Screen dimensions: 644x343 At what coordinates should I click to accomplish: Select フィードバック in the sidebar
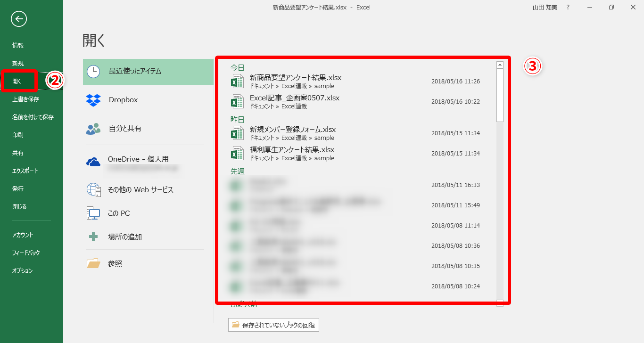tap(26, 253)
